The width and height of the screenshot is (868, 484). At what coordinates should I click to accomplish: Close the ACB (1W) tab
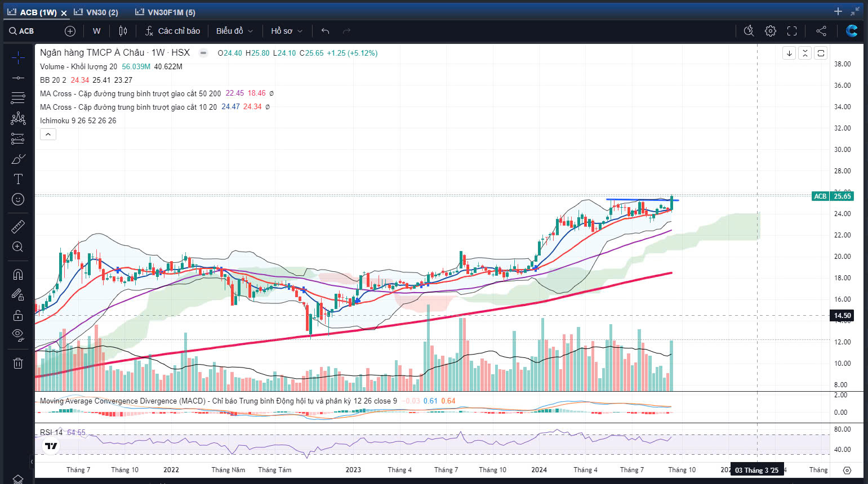point(64,12)
